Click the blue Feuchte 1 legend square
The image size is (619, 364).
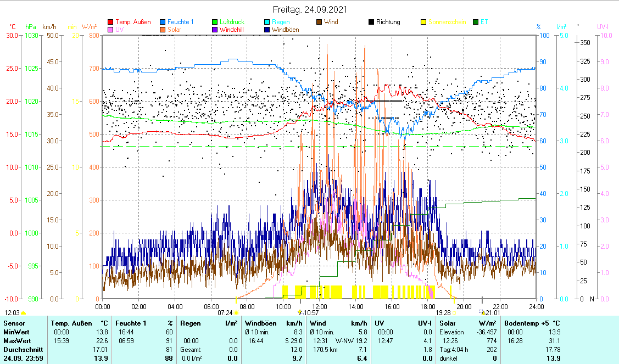[163, 22]
